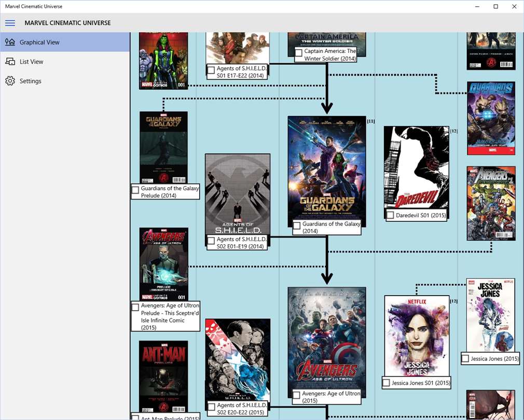Image resolution: width=524 pixels, height=420 pixels.
Task: Check Agents of S.H.I.E.L.D. S02 E01-E19 checkbox
Action: pyautogui.click(x=211, y=241)
